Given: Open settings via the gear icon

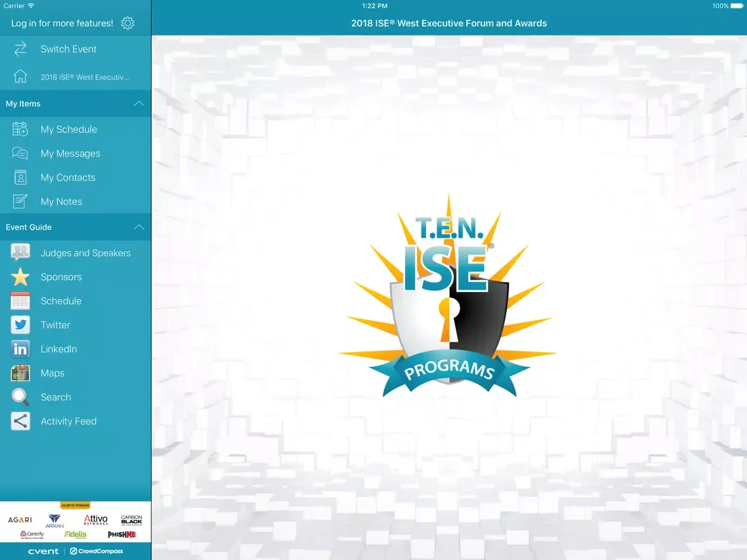Looking at the screenshot, I should (x=128, y=24).
